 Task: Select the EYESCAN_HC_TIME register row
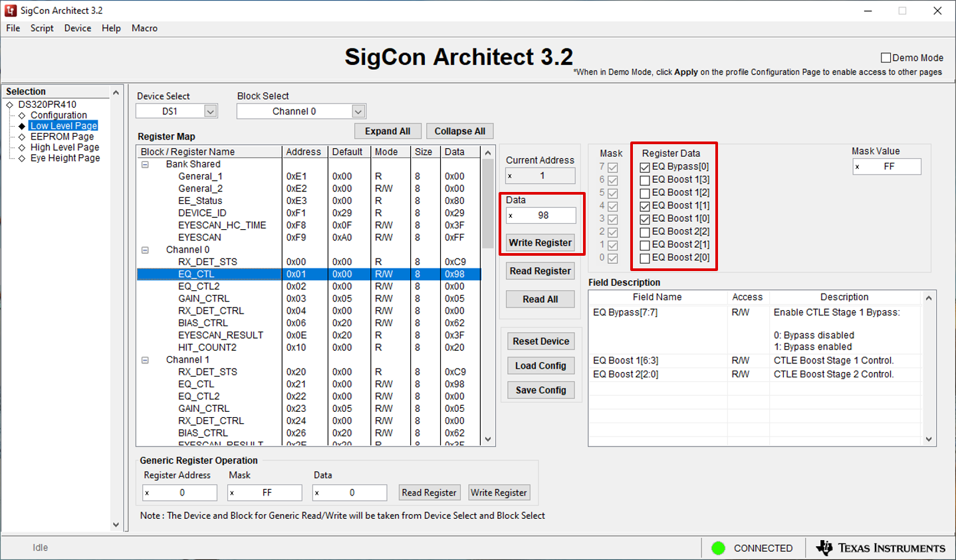pos(309,226)
